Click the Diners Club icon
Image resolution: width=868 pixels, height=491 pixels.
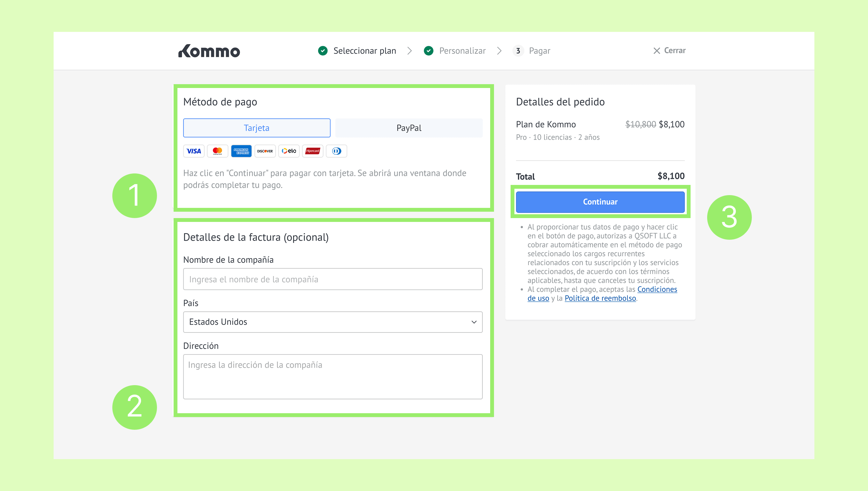(336, 151)
